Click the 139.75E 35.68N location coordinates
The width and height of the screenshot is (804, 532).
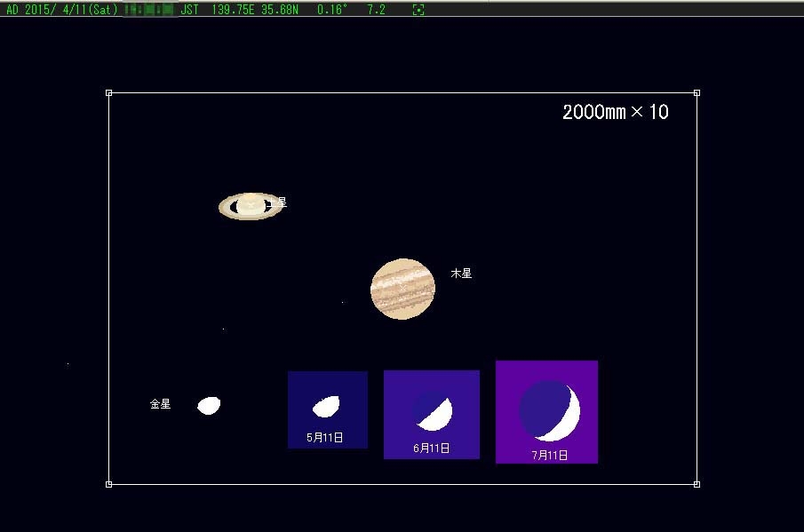pyautogui.click(x=255, y=9)
